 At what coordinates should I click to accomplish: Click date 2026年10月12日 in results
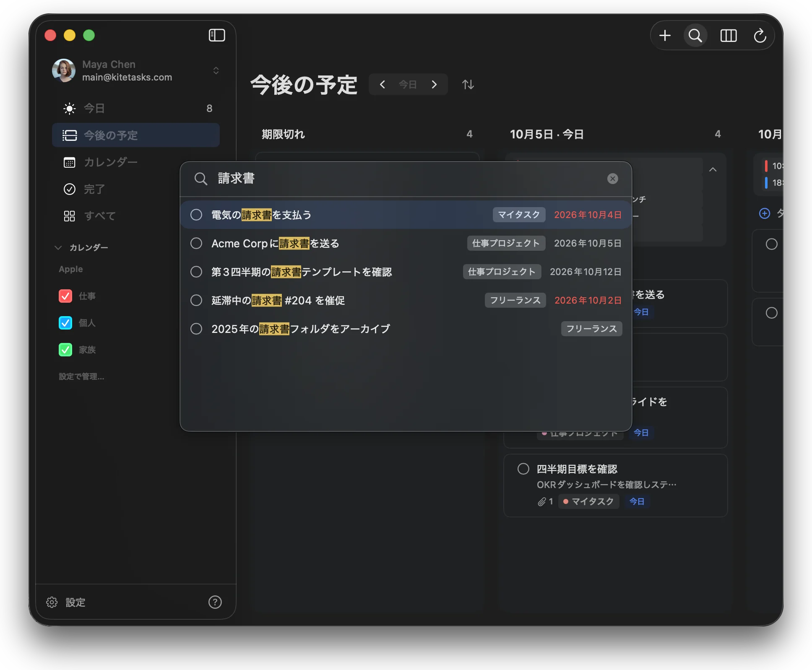[586, 272]
